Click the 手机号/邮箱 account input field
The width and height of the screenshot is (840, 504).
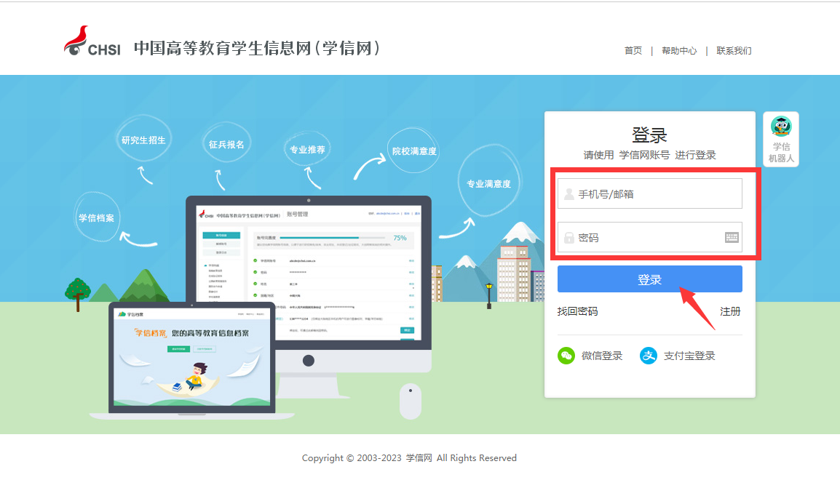click(650, 193)
